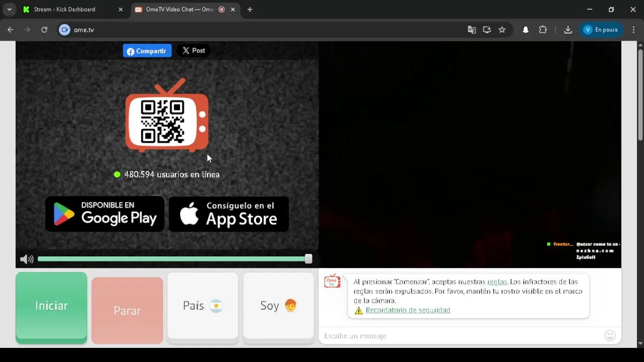Share on Facebook with Compartir button
This screenshot has width=644, height=362.
coord(147,51)
